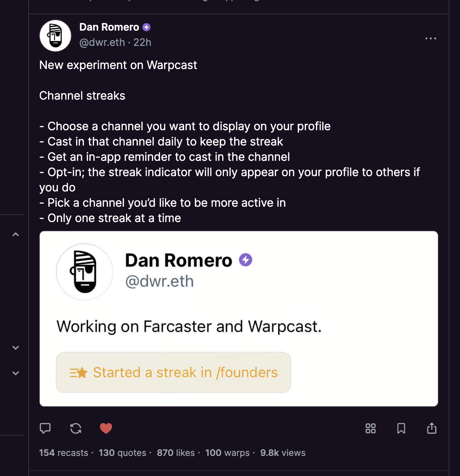Open Dan Romero's small avatar
This screenshot has width=460, height=476.
[x=55, y=35]
